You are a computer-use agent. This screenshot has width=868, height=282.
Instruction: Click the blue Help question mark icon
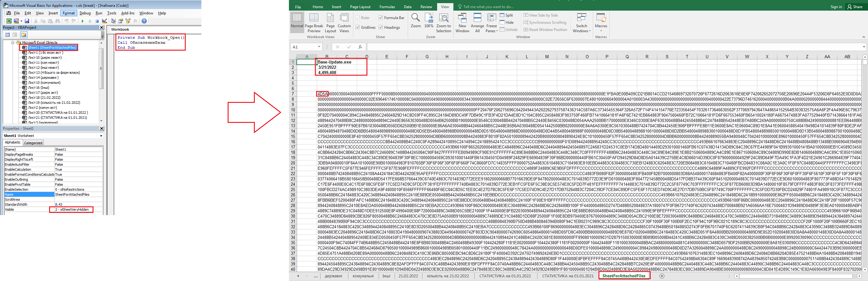[x=144, y=21]
